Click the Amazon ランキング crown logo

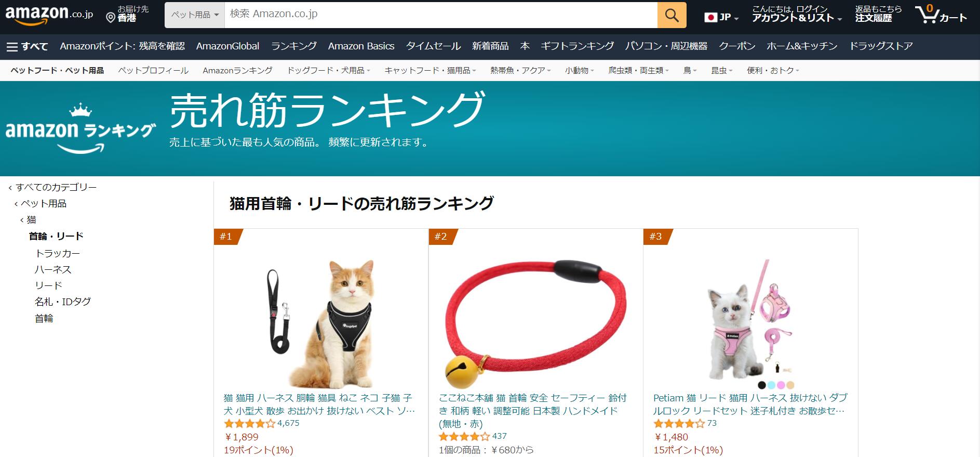[80, 128]
